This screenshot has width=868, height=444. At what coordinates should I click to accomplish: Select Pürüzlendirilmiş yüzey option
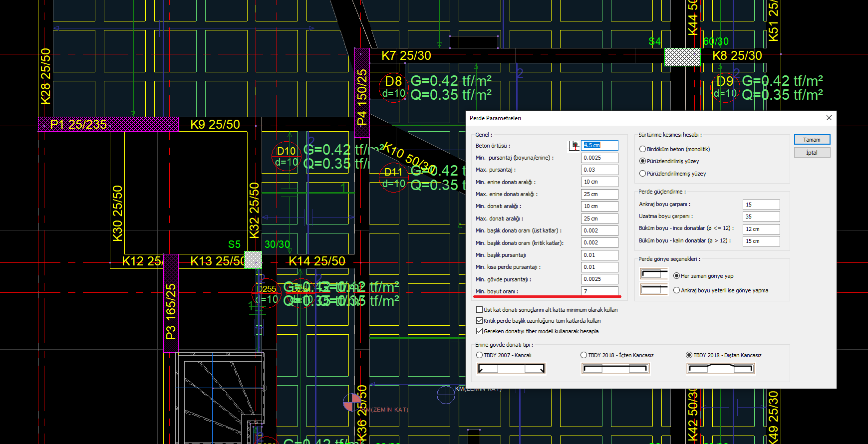tap(642, 161)
